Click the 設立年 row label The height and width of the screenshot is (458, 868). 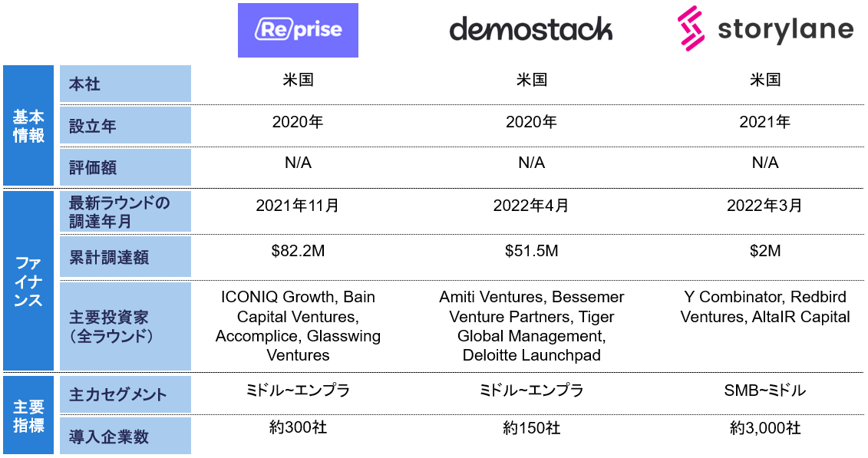point(126,126)
